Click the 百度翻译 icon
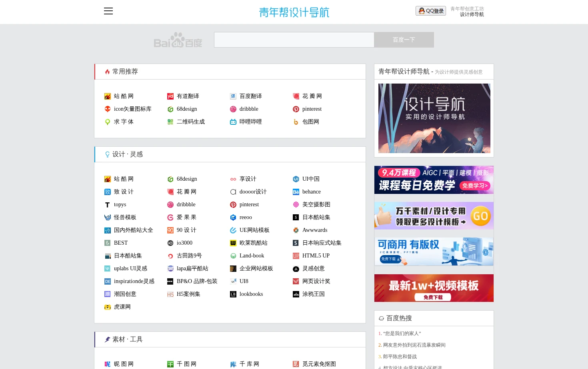 coord(233,96)
